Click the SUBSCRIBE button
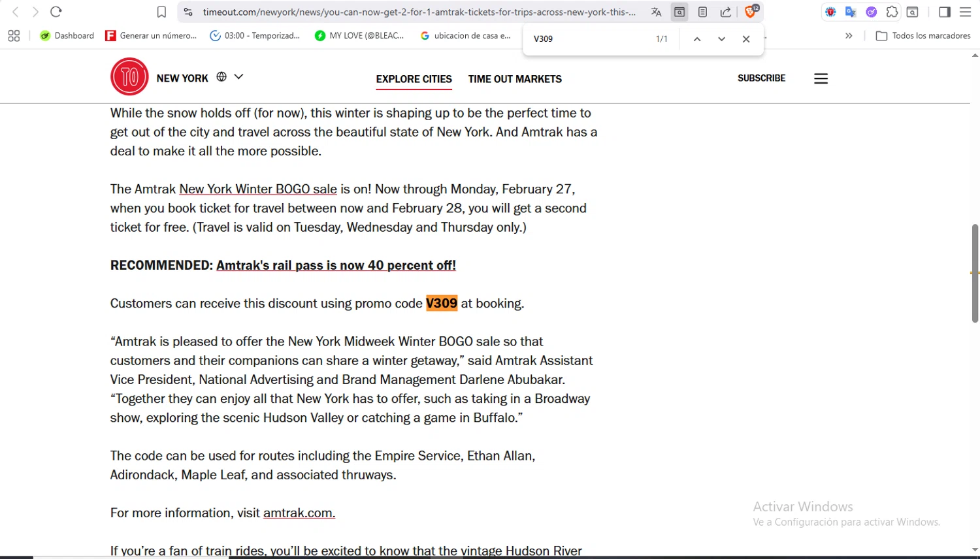This screenshot has width=980, height=559. point(761,78)
